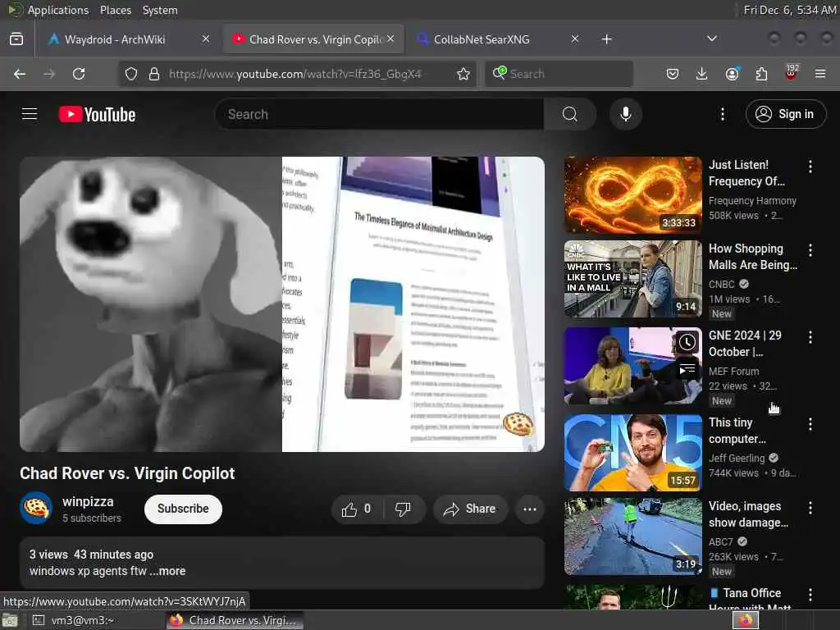The image size is (840, 630).
Task: Open options menu for This tiny computer video
Action: (810, 424)
